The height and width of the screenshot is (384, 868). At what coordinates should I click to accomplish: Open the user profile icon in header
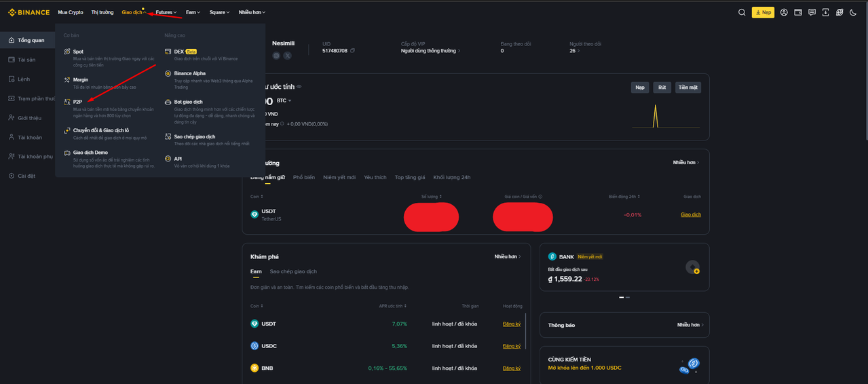pos(784,12)
